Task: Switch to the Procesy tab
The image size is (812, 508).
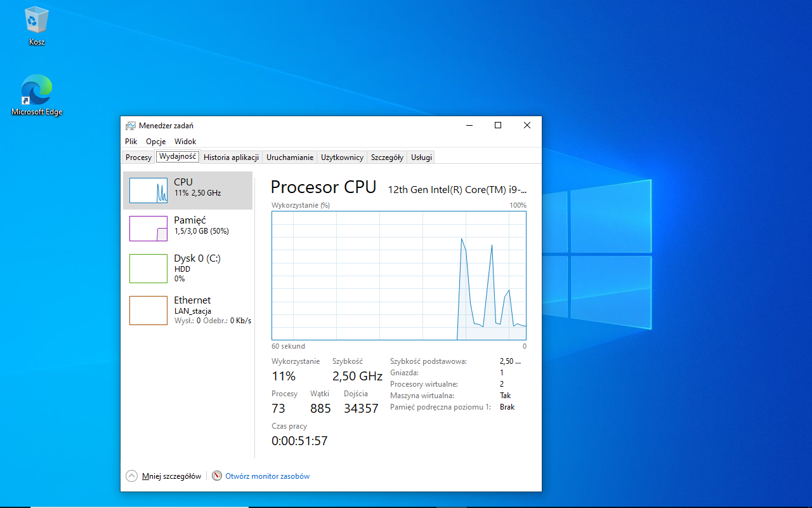Action: click(x=138, y=157)
